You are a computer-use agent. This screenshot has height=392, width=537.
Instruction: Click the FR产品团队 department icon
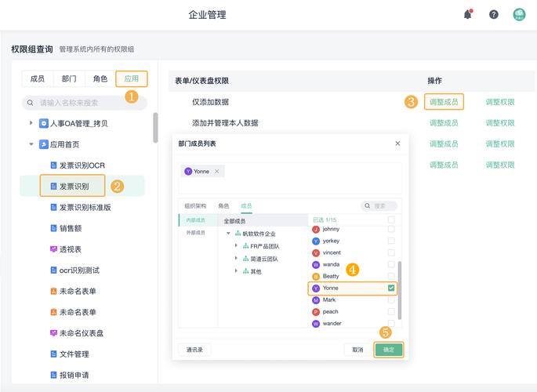(x=245, y=246)
